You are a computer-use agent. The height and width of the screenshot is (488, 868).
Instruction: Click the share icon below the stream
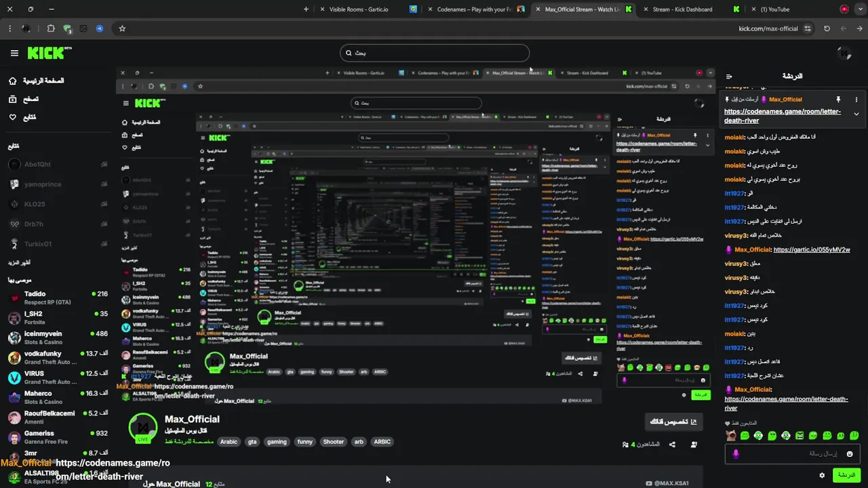pos(672,445)
